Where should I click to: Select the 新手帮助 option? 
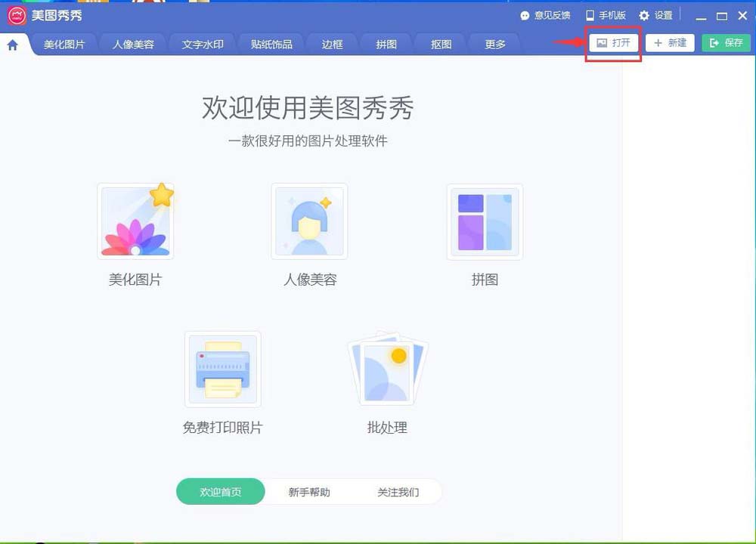click(309, 492)
